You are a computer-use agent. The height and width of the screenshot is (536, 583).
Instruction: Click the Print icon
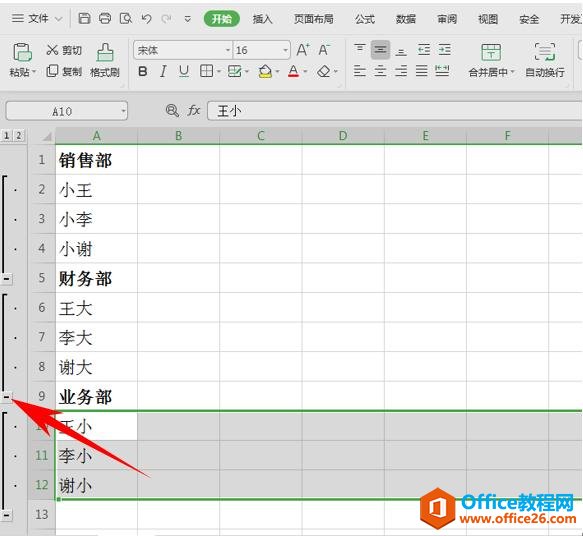click(105, 18)
